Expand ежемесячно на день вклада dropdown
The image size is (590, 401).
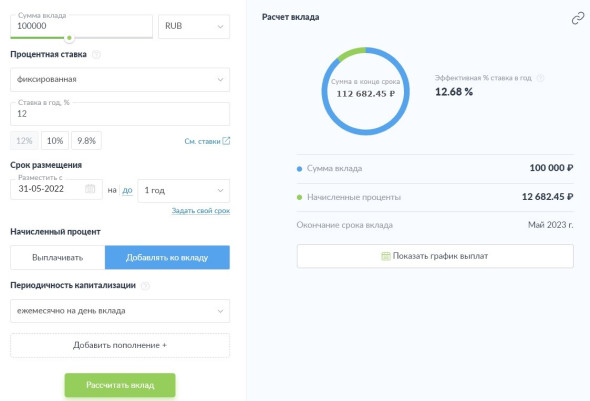coord(120,311)
